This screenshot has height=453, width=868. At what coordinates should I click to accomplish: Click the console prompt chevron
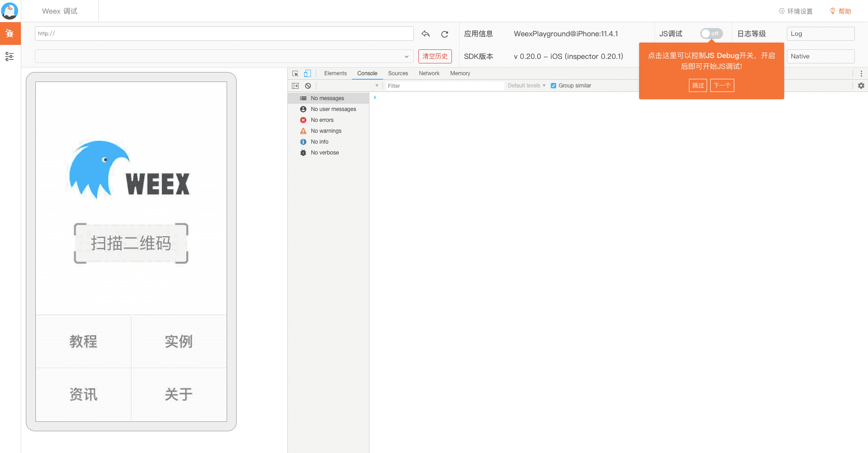click(375, 97)
